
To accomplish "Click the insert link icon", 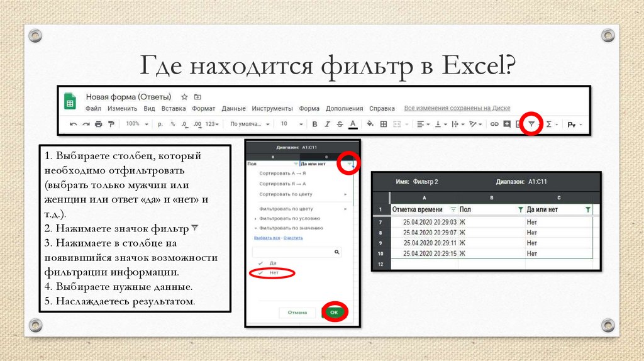I will click(494, 124).
